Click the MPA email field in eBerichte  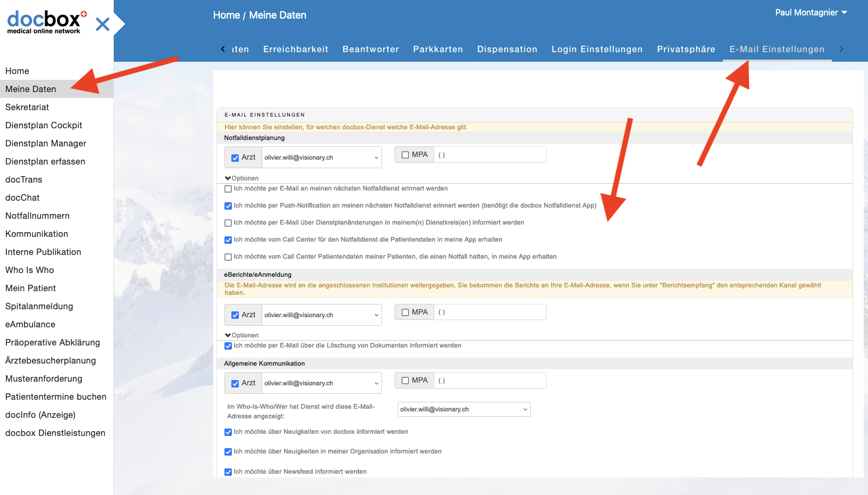tap(490, 312)
